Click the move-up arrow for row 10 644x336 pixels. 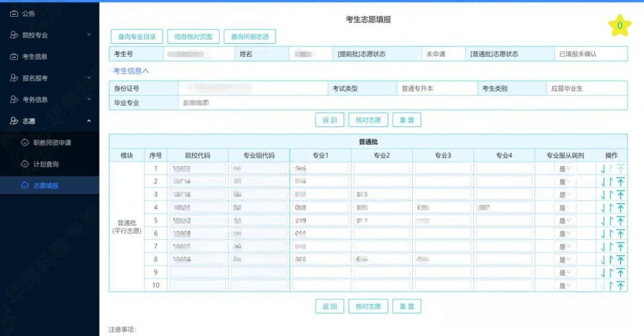pyautogui.click(x=611, y=286)
